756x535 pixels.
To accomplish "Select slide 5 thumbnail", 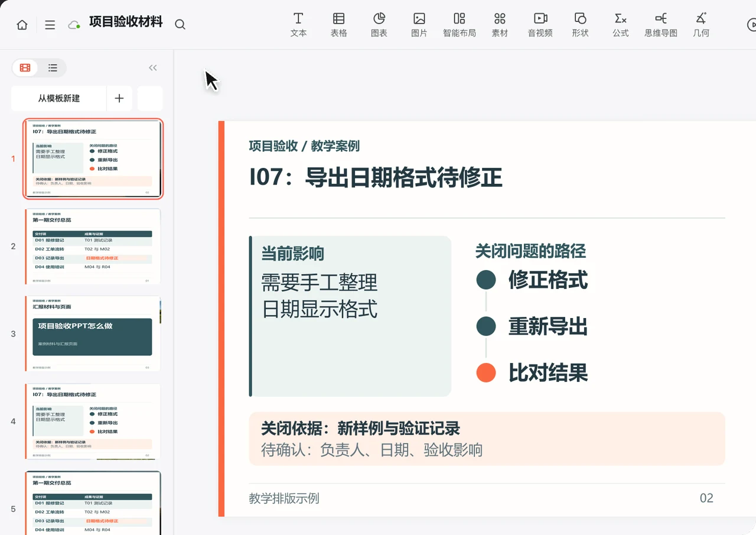I will click(x=93, y=503).
